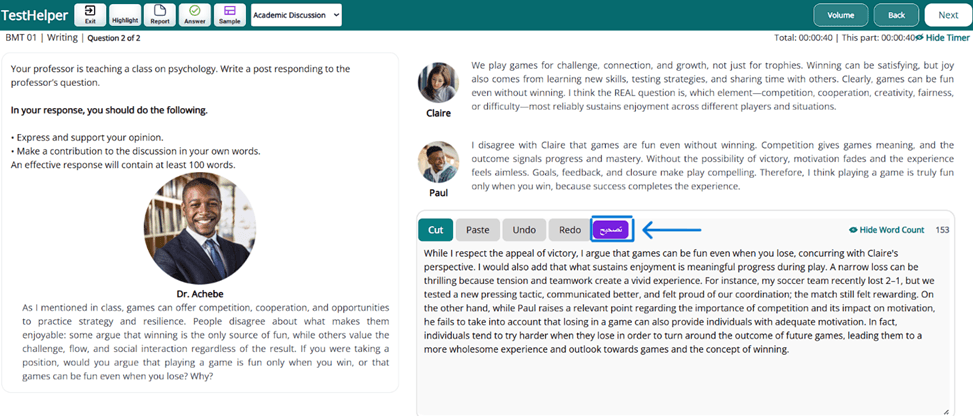Viewport: 973px width, 416px height.
Task: Open the Report document icon
Action: 160,15
